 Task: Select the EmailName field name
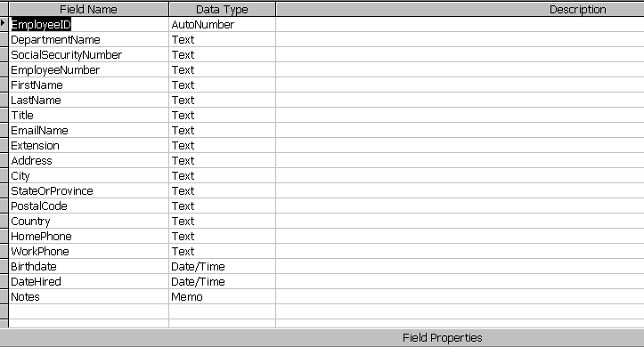pyautogui.click(x=89, y=131)
